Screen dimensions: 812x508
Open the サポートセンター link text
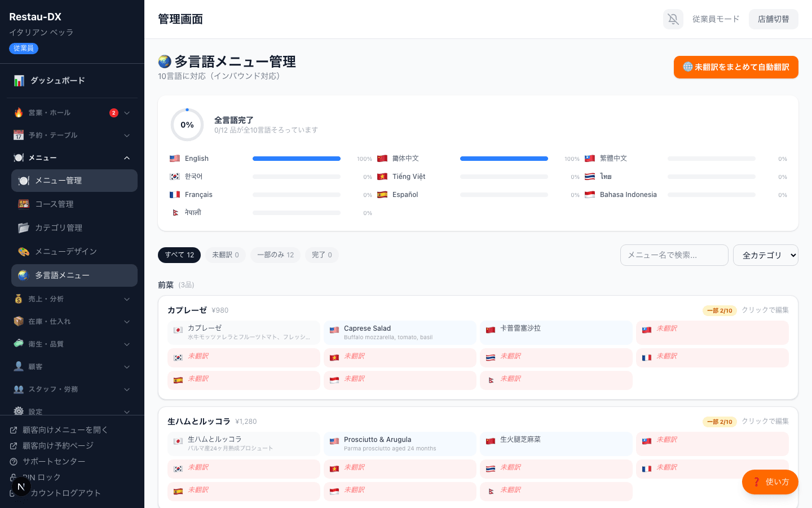pyautogui.click(x=54, y=462)
